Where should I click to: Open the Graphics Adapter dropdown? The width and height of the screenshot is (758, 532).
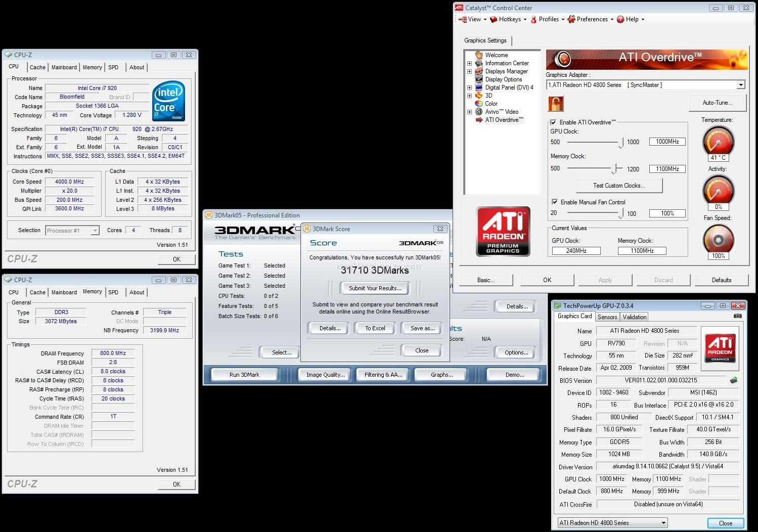[x=741, y=85]
